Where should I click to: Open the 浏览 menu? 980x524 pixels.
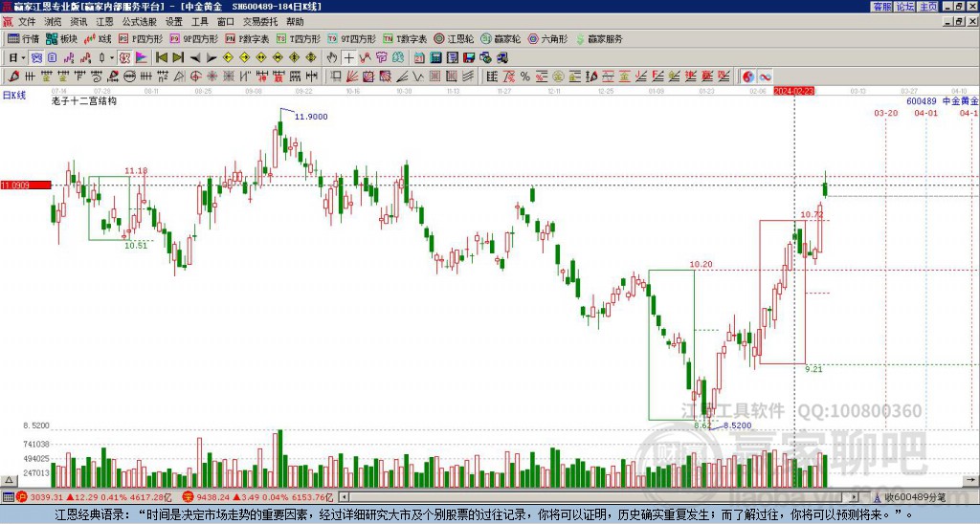[x=53, y=22]
